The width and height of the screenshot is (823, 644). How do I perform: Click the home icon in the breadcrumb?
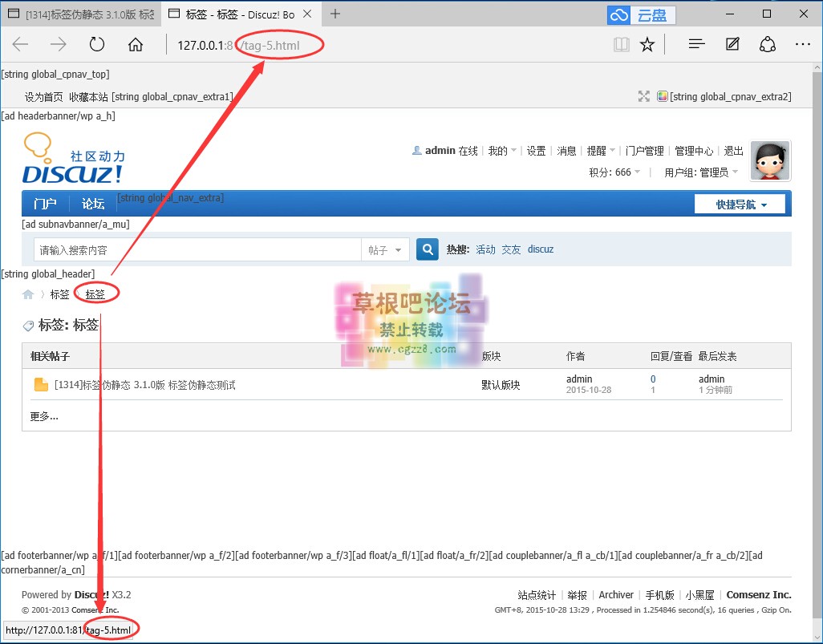(x=26, y=294)
